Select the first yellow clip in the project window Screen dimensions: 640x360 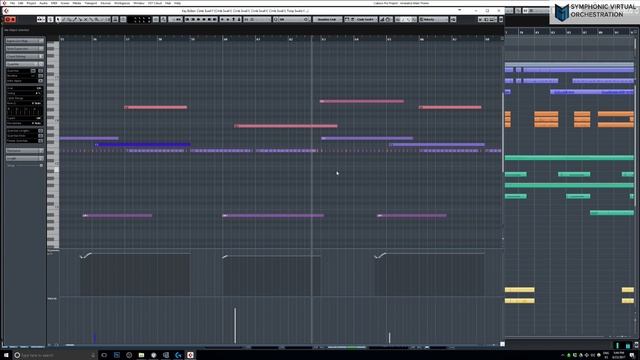coord(520,290)
